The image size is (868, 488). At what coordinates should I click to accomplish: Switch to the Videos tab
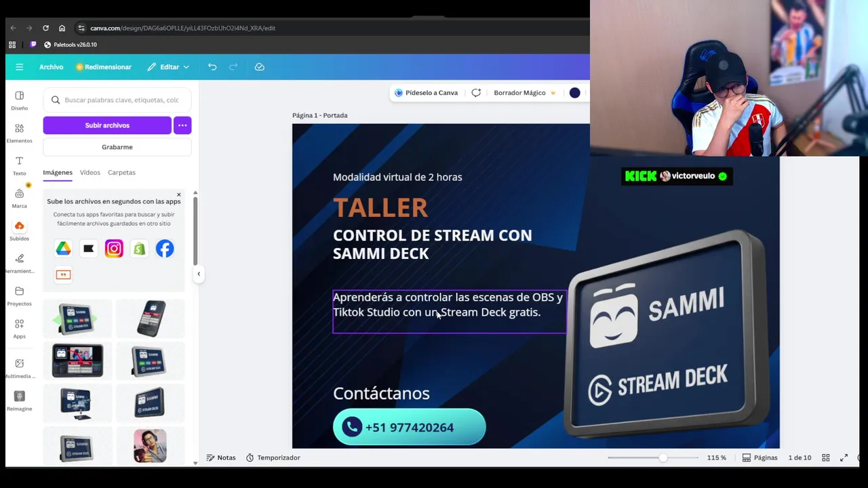(90, 172)
